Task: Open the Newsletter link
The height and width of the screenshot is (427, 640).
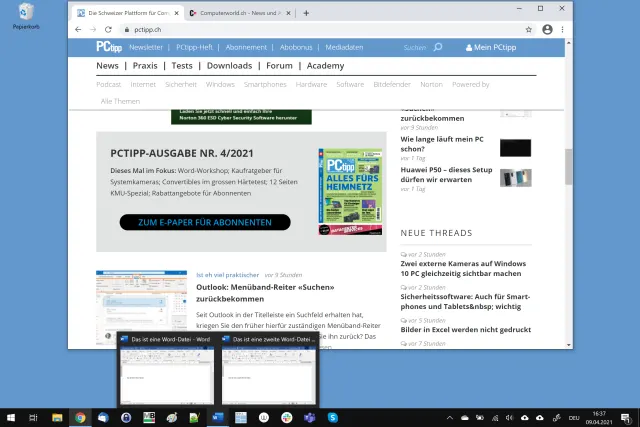Action: [146, 47]
